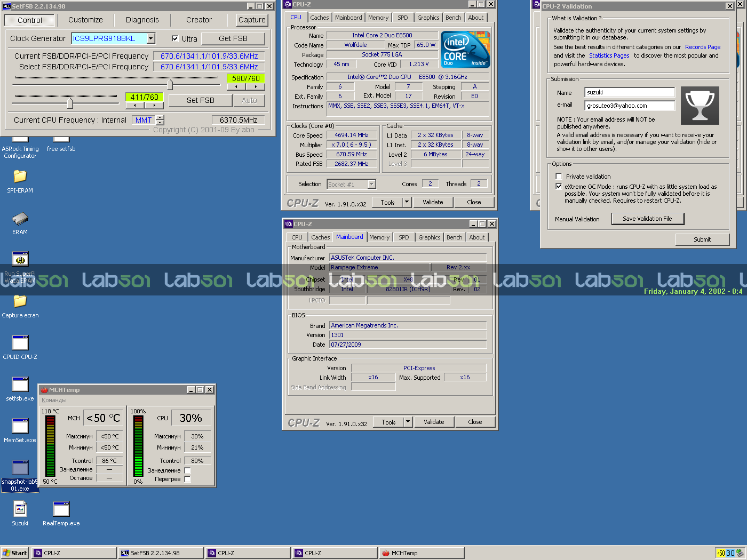Click SetFSB title bar icon
The image size is (747, 560).
tap(6, 6)
